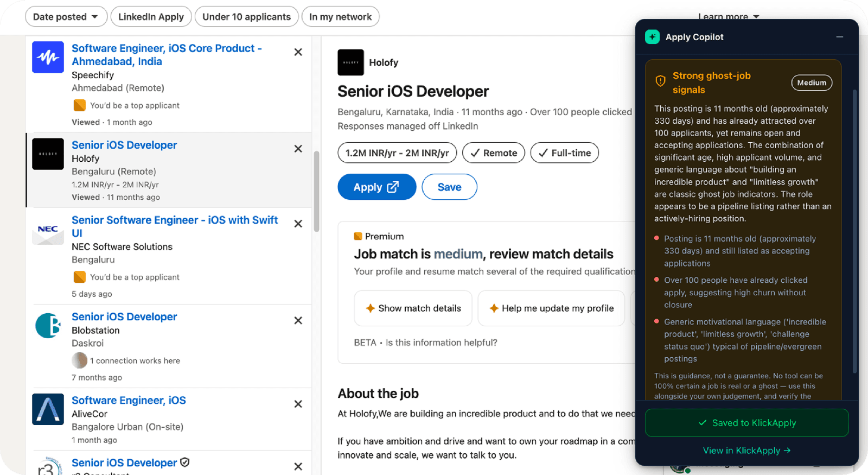The image size is (868, 475).
Task: Click the Blobstation company logo
Action: (48, 325)
